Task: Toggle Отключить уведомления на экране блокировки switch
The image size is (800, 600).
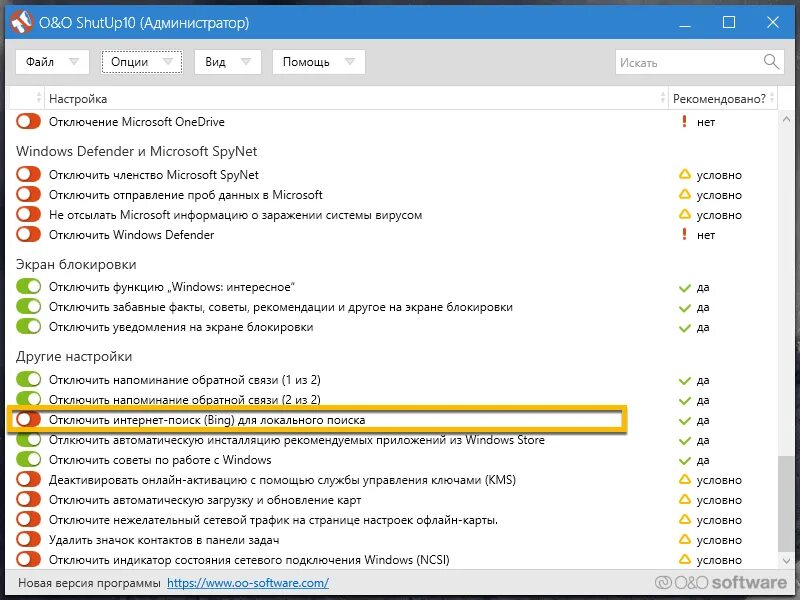Action: point(28,327)
